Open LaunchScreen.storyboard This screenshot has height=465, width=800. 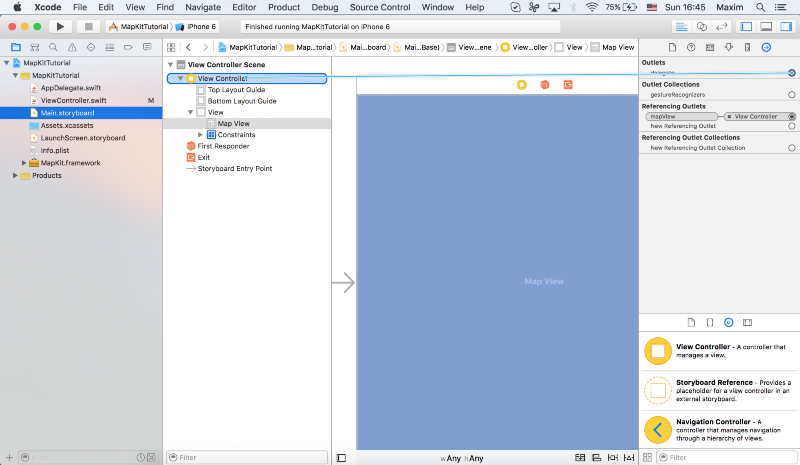pos(83,138)
